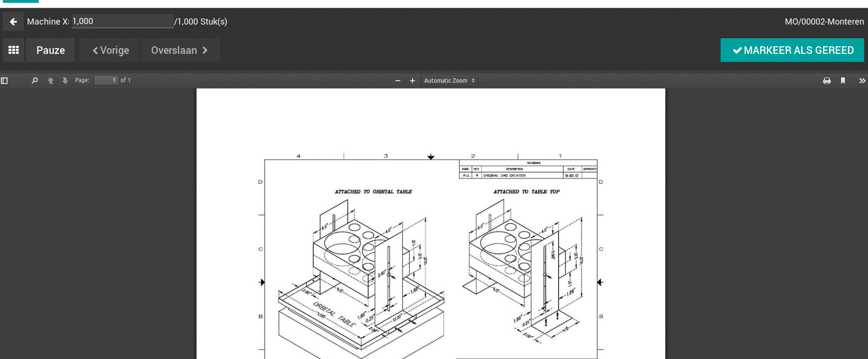868x359 pixels.
Task: Go to previous PDF page arrow
Action: tap(51, 81)
